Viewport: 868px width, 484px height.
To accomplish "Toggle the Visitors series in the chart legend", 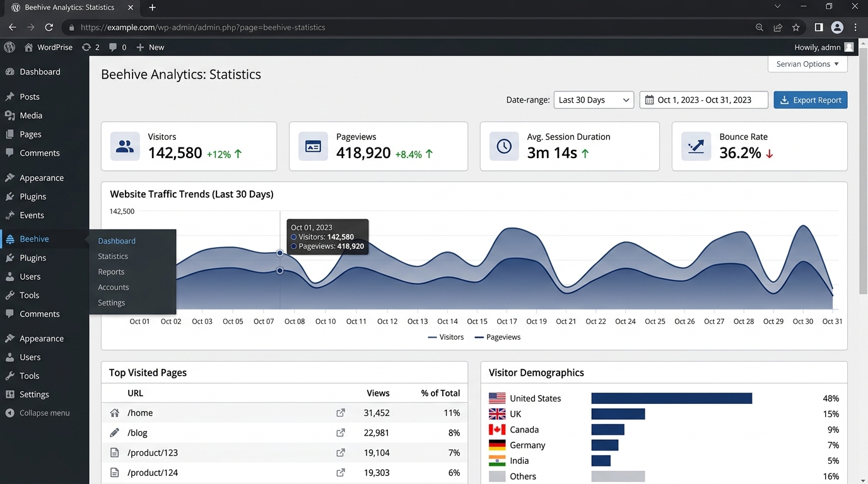I will (x=446, y=337).
